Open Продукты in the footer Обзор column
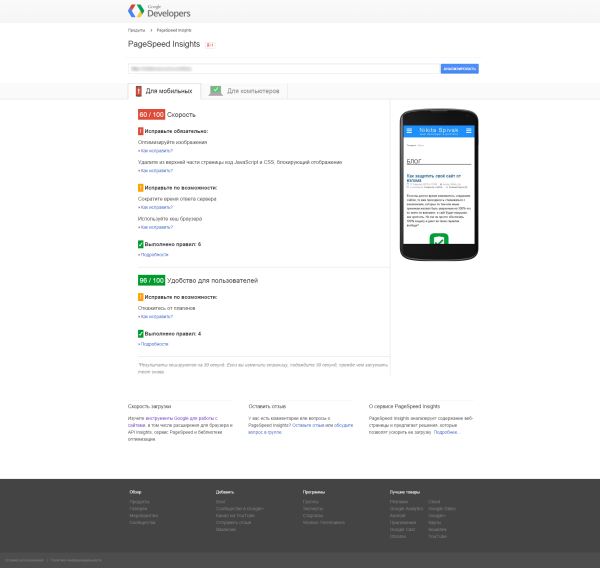This screenshot has height=568, width=600. click(x=139, y=502)
